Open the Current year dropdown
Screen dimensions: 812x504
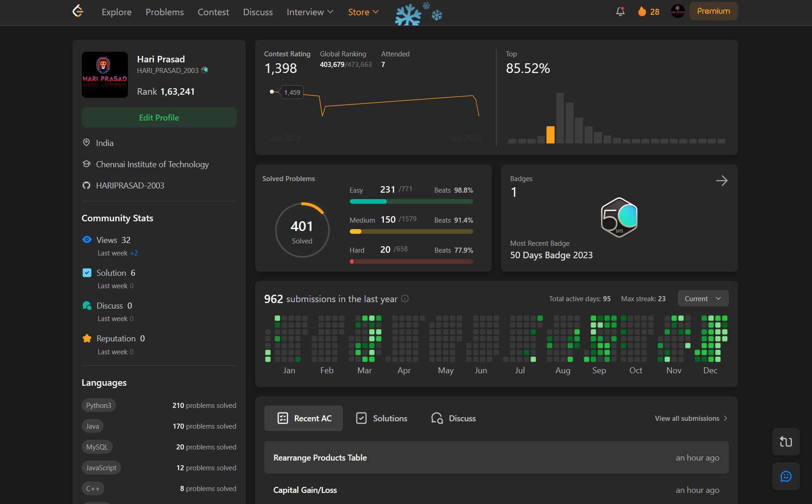[703, 298]
